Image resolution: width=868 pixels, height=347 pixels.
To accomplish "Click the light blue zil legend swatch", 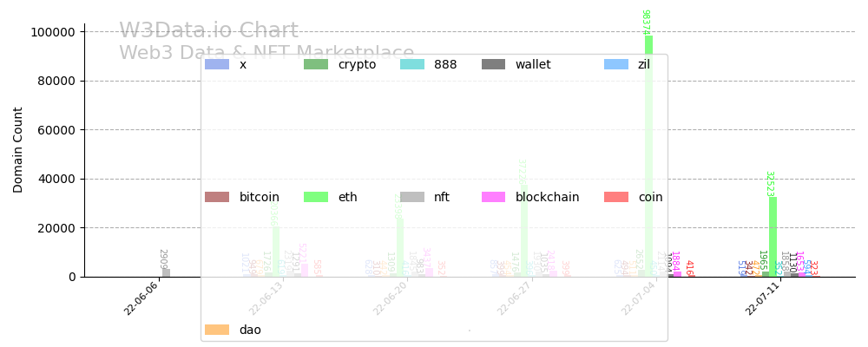I will tap(616, 64).
